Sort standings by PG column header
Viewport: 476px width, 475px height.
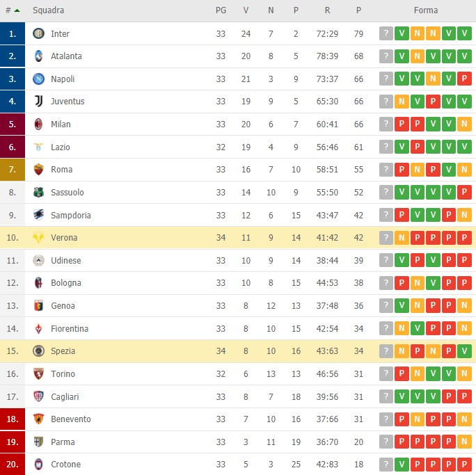point(221,10)
